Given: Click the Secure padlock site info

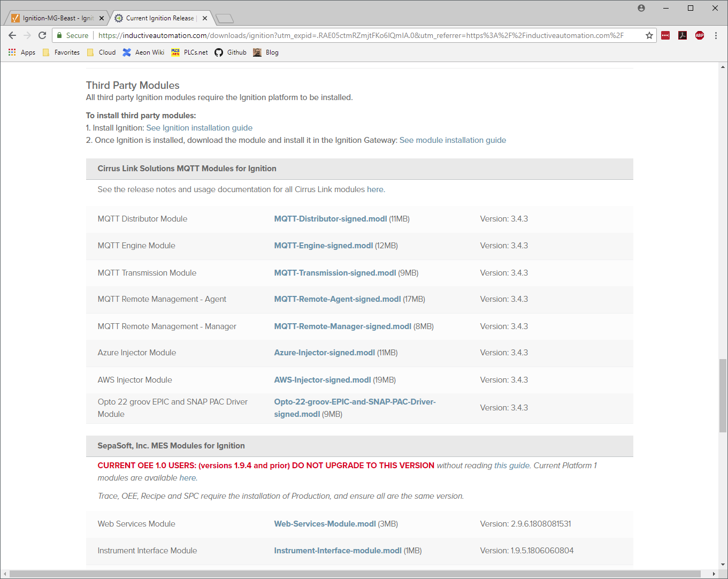Looking at the screenshot, I should (73, 35).
